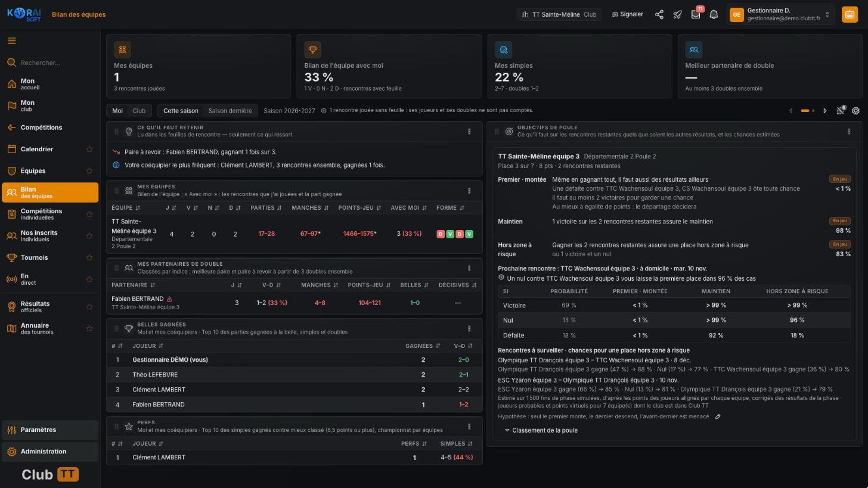Open Compétitions in the sidebar
Screen dimensions: 868x488
click(50, 128)
